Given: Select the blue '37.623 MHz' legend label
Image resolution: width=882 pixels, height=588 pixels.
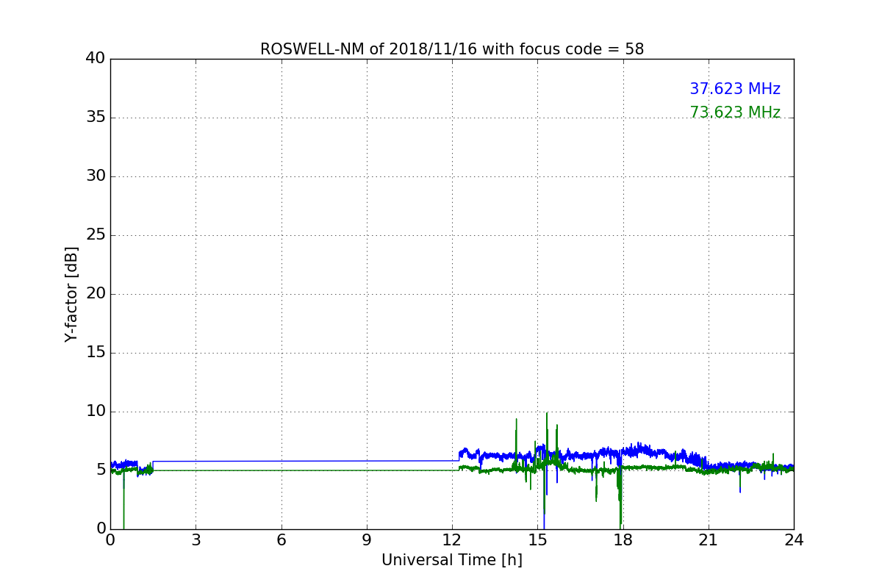Looking at the screenshot, I should click(x=735, y=89).
